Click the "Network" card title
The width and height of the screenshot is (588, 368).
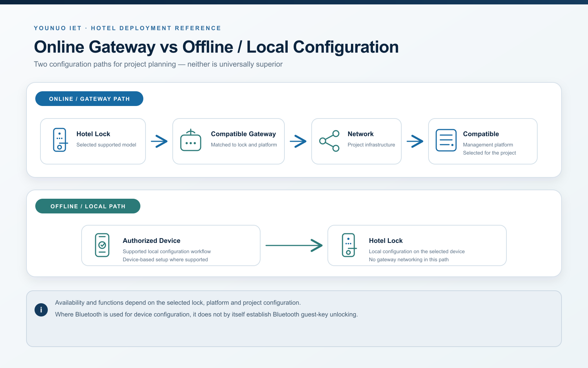click(361, 134)
